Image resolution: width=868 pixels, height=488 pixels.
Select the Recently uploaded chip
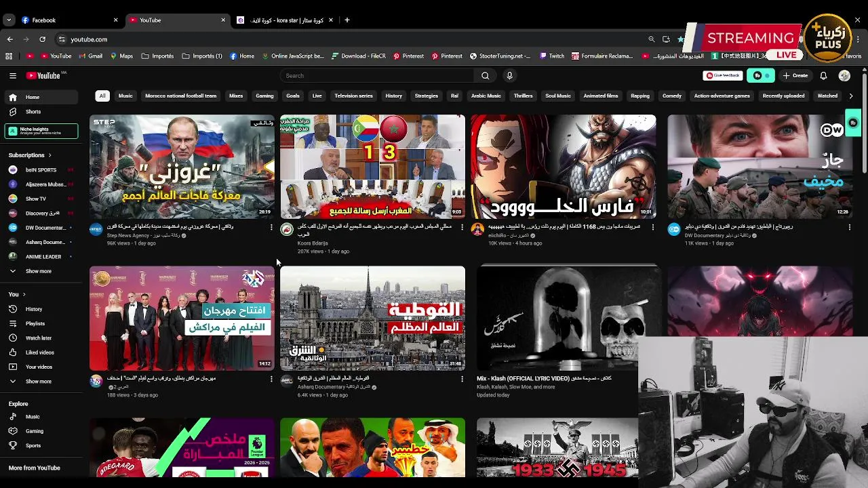tap(783, 96)
